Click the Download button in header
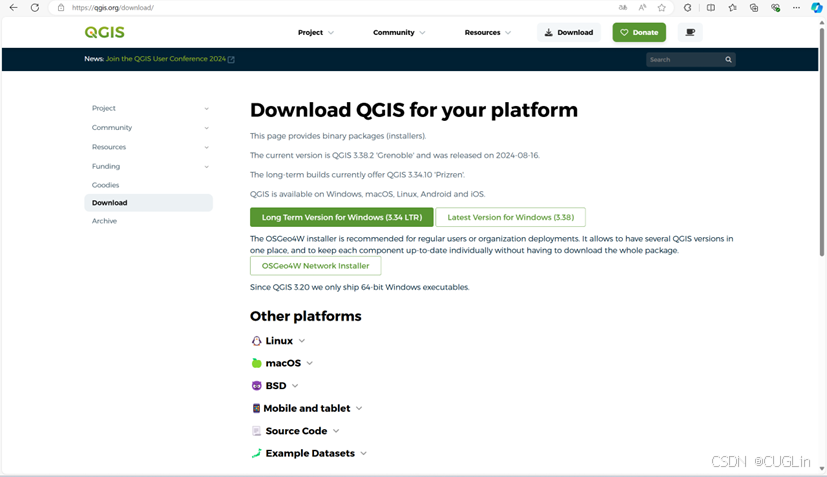 click(x=569, y=32)
